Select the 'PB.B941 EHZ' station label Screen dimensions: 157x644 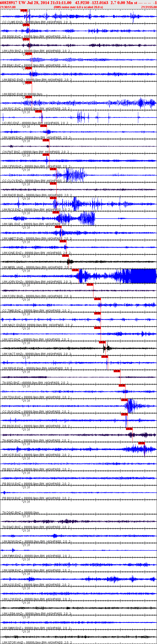[x=12, y=65]
